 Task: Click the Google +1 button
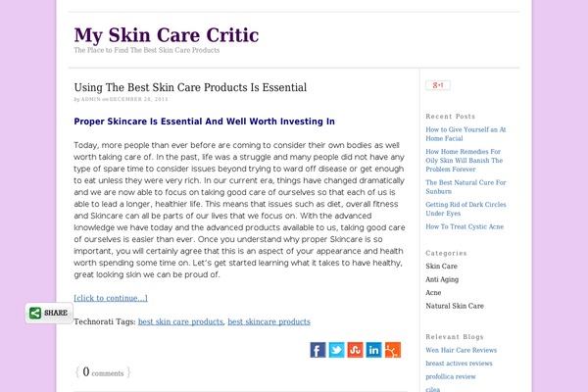pyautogui.click(x=438, y=85)
